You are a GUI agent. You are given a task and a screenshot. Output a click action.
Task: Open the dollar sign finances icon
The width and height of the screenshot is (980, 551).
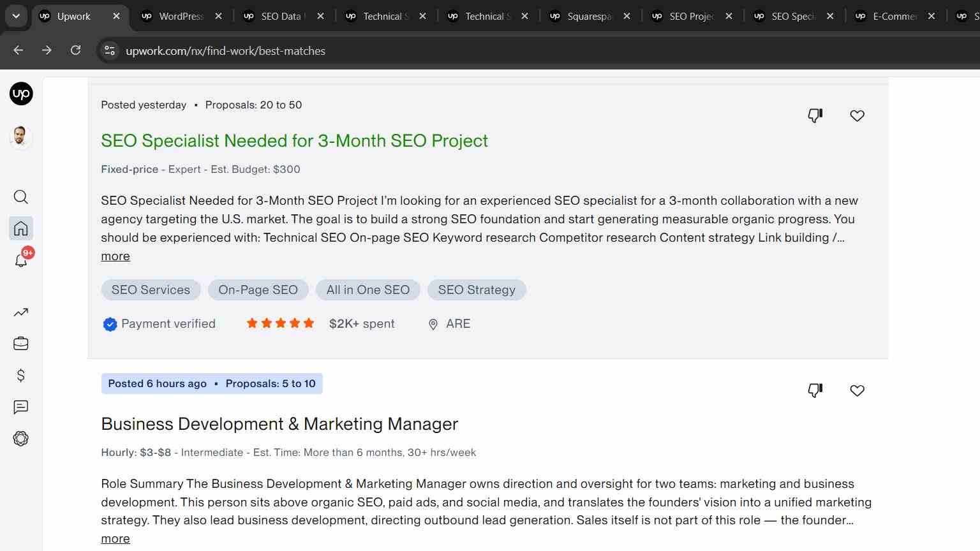coord(21,376)
